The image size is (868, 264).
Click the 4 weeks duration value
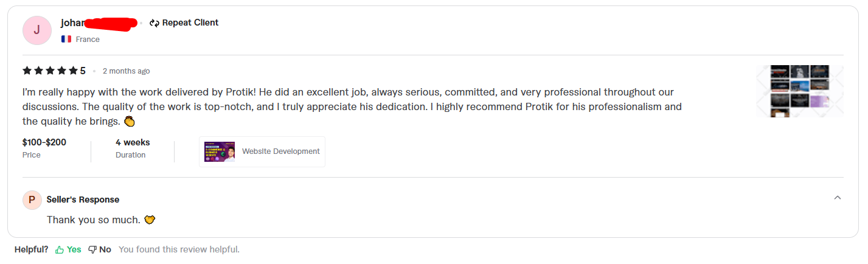pyautogui.click(x=133, y=142)
